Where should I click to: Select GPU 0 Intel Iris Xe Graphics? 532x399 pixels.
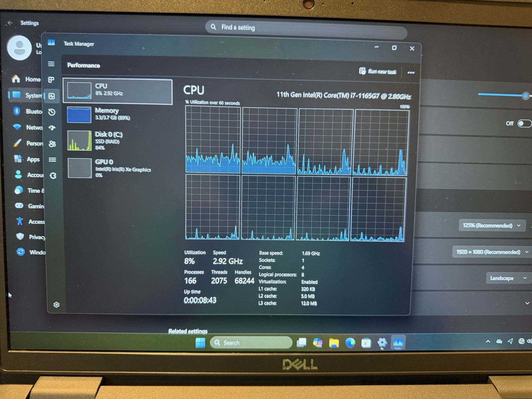[118, 168]
